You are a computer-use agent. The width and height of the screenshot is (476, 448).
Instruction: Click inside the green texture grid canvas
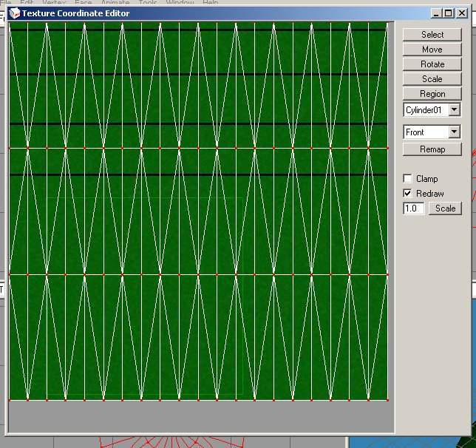click(198, 214)
